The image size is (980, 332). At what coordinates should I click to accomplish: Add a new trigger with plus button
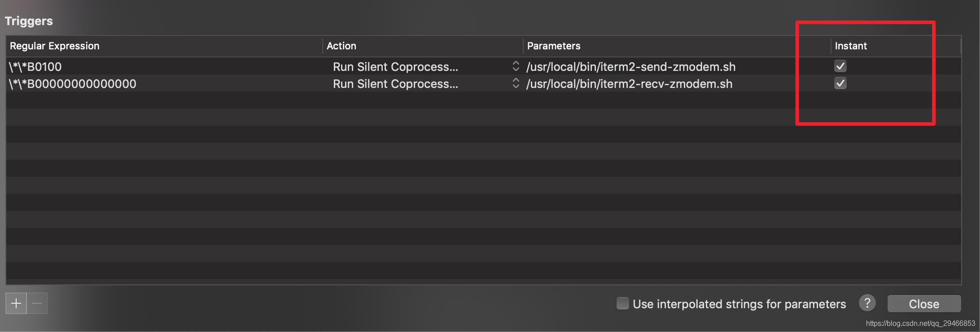pos(16,303)
